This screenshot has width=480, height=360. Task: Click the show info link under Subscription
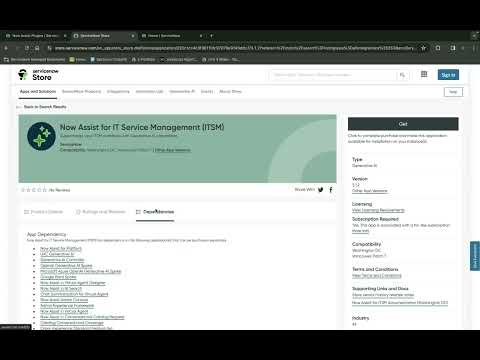pyautogui.click(x=360, y=231)
